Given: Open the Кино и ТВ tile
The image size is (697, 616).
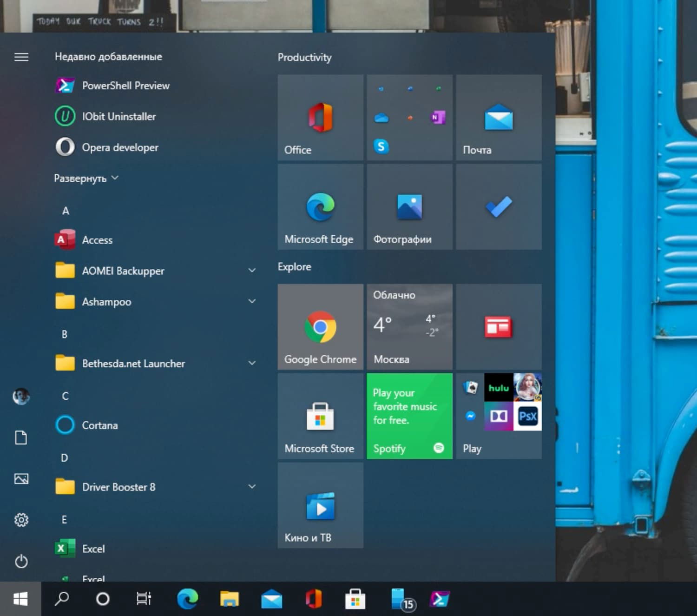Looking at the screenshot, I should (320, 505).
